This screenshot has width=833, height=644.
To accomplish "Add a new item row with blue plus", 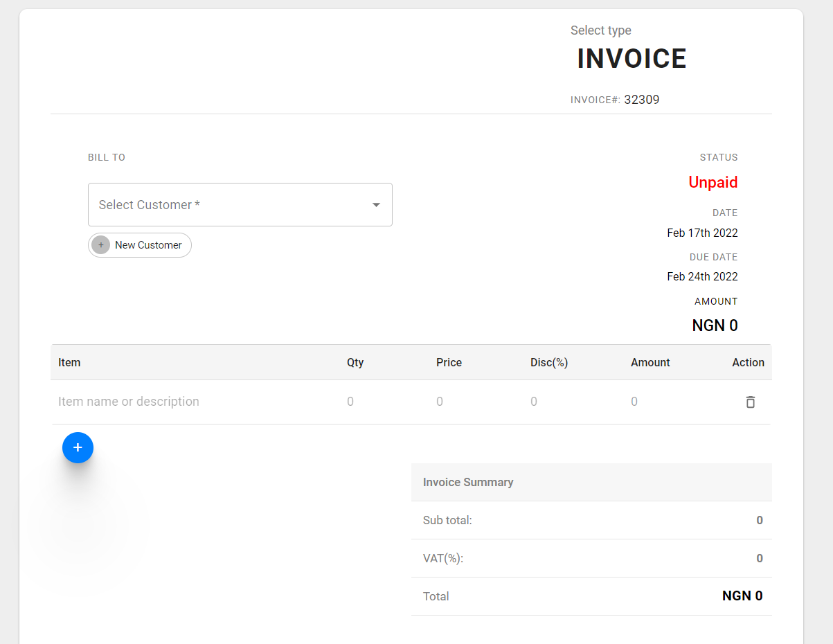I will pos(78,448).
